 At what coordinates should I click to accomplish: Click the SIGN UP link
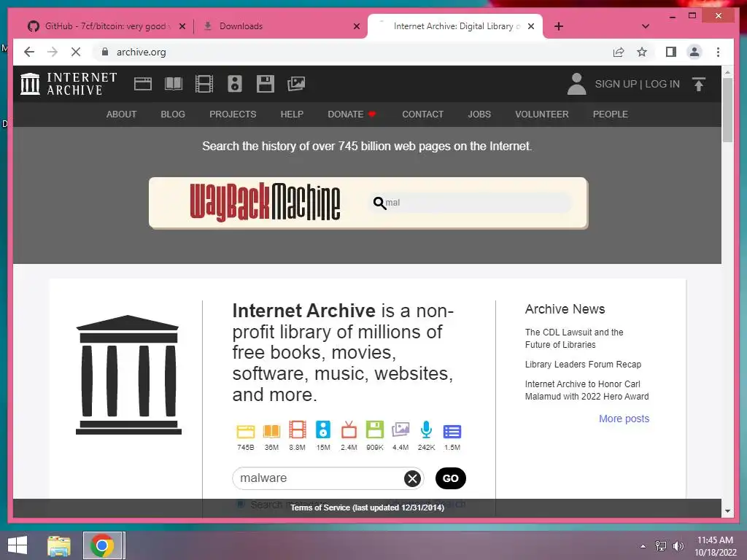pyautogui.click(x=616, y=84)
